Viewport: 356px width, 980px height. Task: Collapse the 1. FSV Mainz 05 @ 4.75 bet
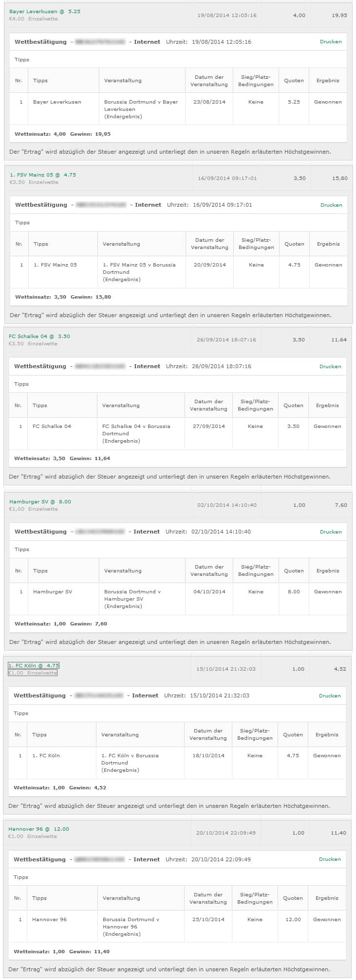[x=43, y=175]
